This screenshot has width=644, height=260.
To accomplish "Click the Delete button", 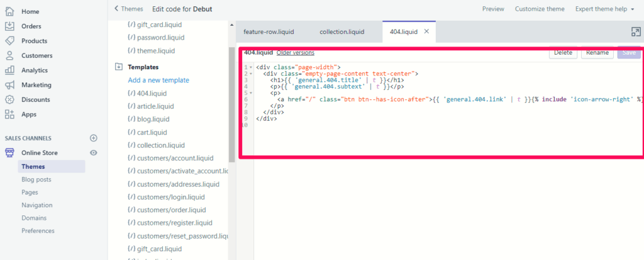I will [563, 53].
